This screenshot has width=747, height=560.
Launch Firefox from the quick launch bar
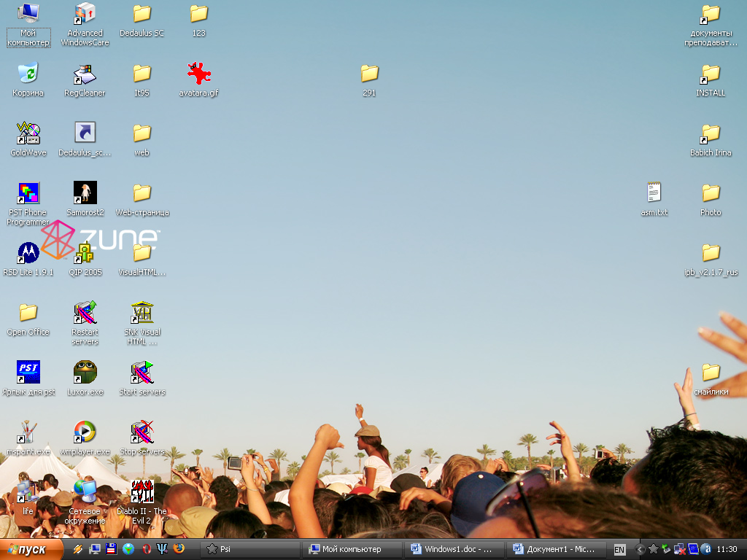(x=179, y=549)
